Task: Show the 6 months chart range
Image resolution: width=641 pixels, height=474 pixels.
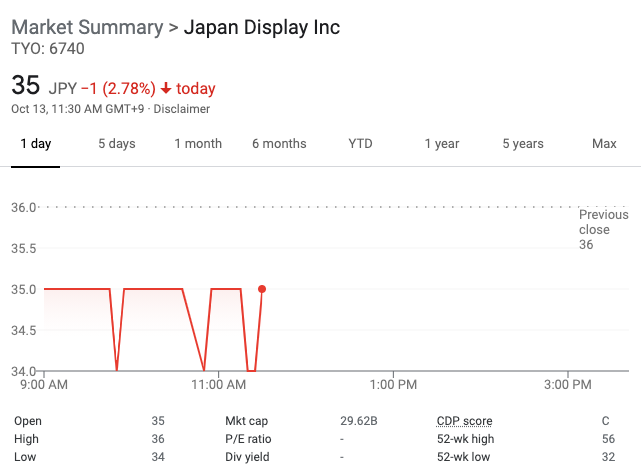Action: [279, 144]
